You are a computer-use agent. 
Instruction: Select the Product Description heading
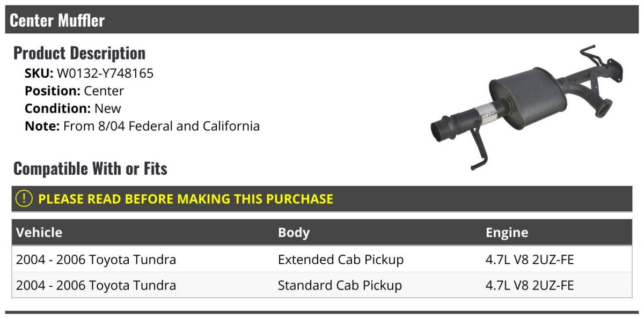79,53
